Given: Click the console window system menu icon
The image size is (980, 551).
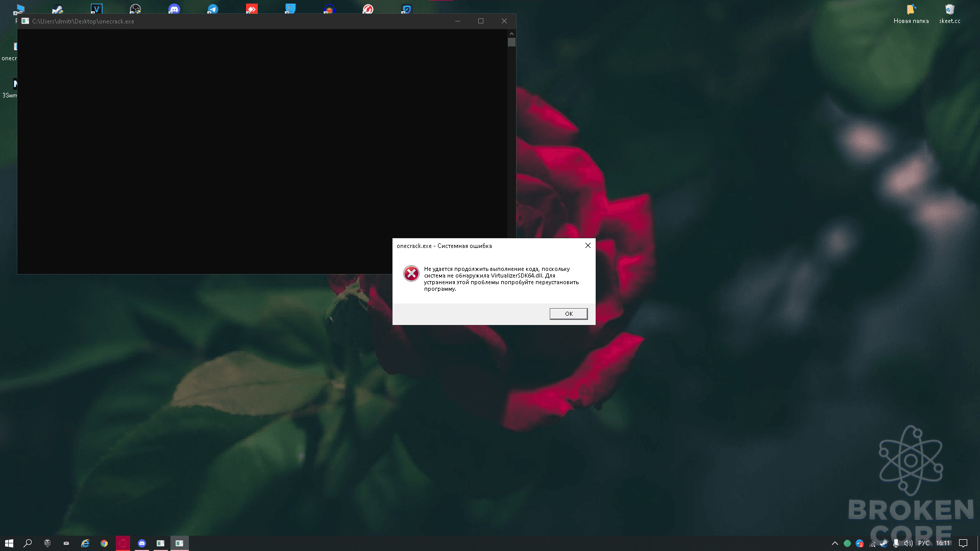Looking at the screenshot, I should (25, 21).
